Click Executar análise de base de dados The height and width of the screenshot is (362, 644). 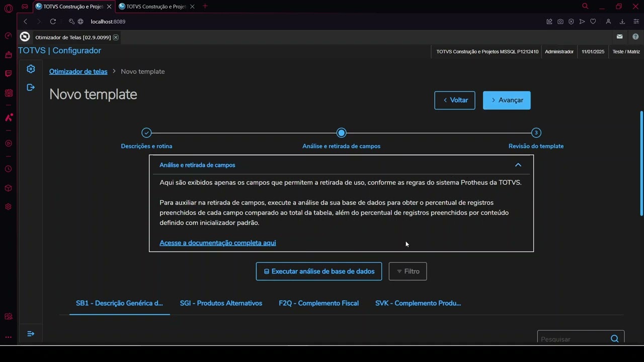coord(319,271)
